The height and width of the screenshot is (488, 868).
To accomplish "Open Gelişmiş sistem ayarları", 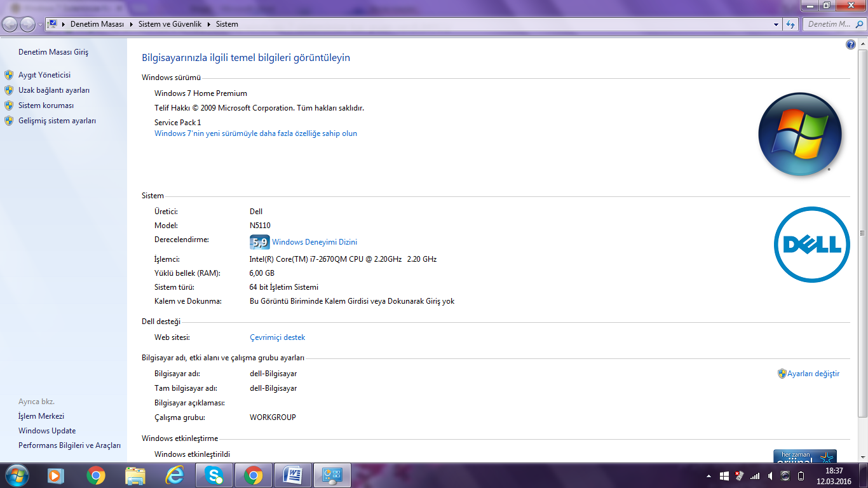I will (x=57, y=121).
